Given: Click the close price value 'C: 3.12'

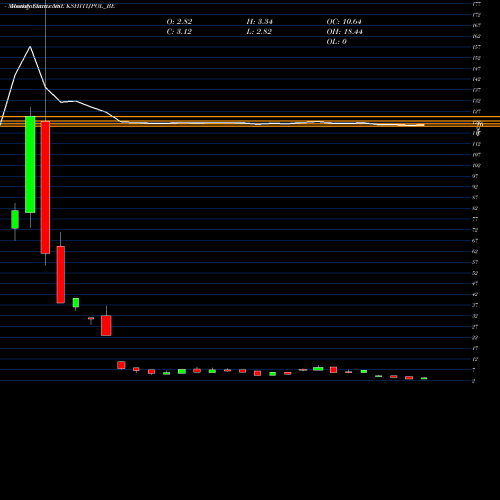Looking at the screenshot, I should [179, 31].
